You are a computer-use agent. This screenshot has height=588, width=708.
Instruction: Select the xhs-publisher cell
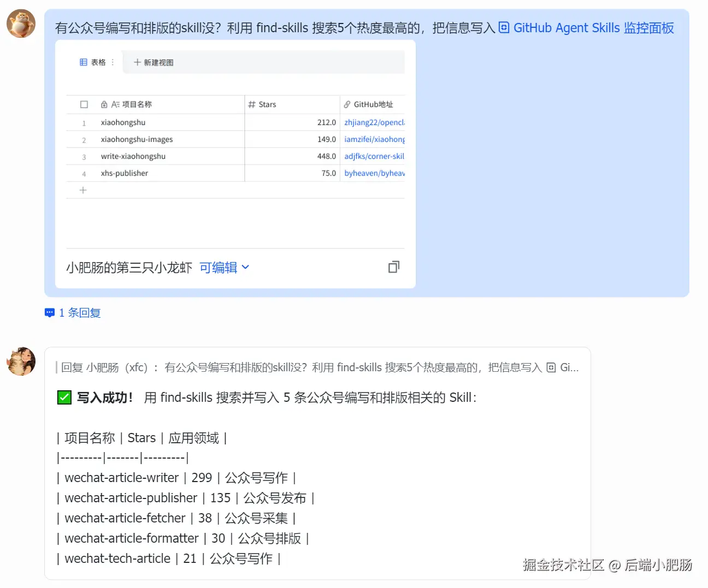pyautogui.click(x=124, y=173)
